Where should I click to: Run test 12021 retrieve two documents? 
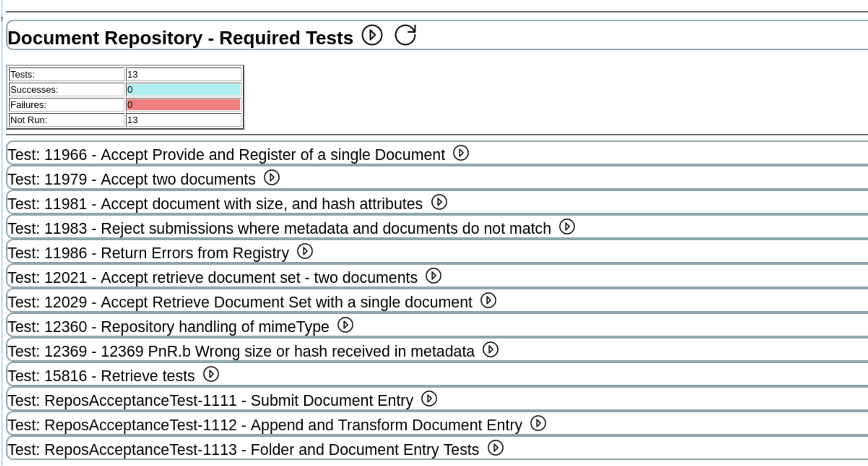click(x=433, y=276)
